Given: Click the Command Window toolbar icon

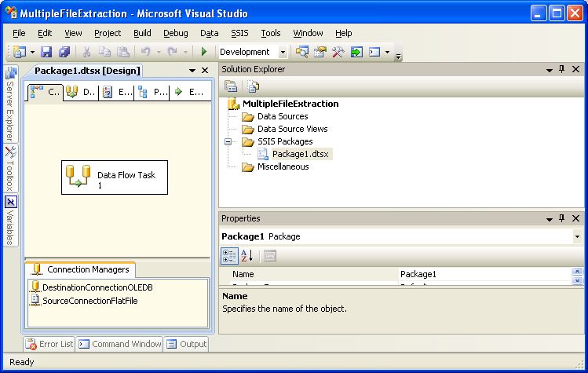Looking at the screenshot, I should point(374,52).
